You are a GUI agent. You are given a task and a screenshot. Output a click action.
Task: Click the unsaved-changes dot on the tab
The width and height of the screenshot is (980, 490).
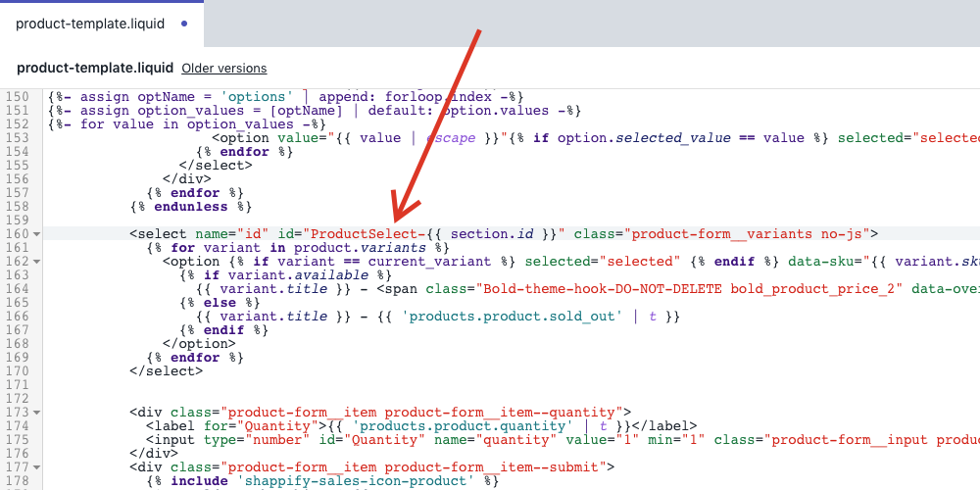pos(184,24)
